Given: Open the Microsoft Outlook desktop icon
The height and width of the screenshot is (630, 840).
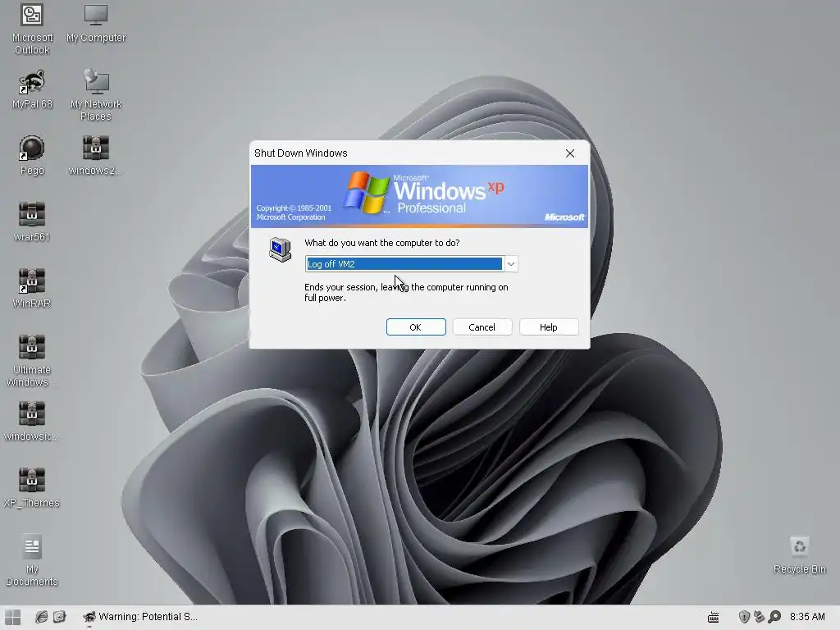Looking at the screenshot, I should [32, 28].
